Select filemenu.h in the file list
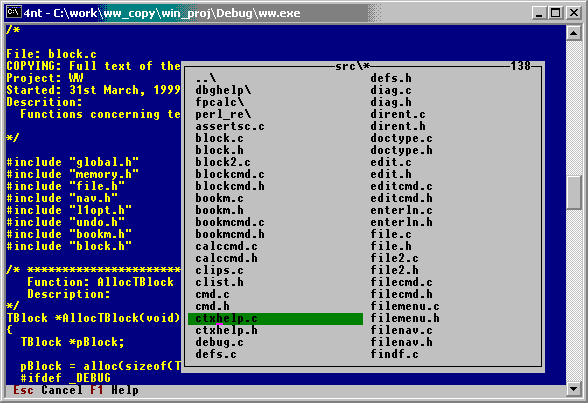The width and height of the screenshot is (588, 403). pyautogui.click(x=405, y=318)
